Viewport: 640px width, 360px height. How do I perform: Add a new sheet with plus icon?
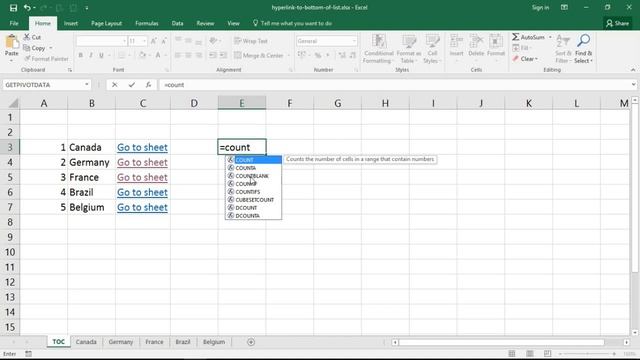coord(251,342)
